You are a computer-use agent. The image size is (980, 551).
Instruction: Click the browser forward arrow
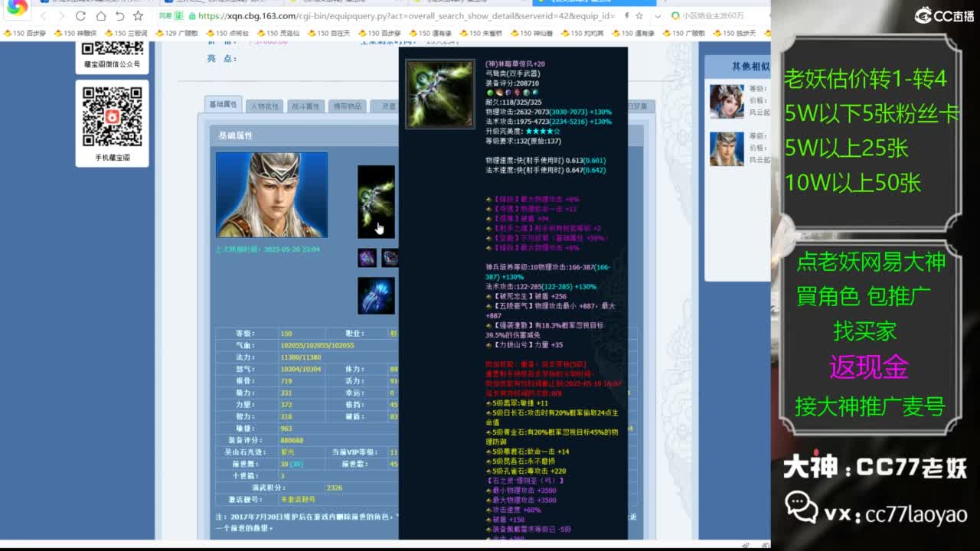[61, 15]
